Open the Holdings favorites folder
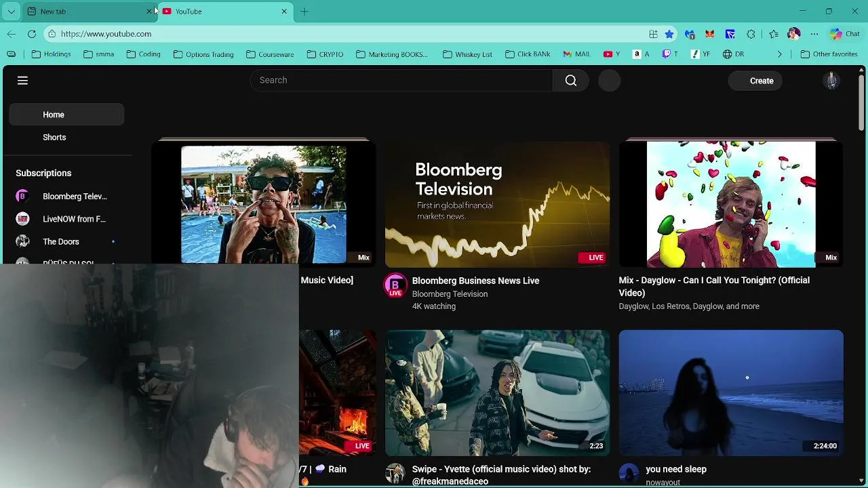Image resolution: width=868 pixels, height=488 pixels. point(52,54)
